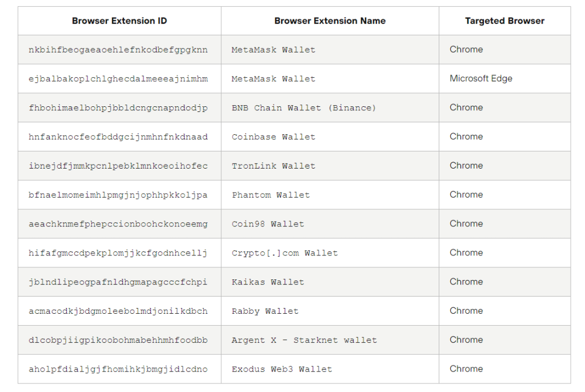585x392 pixels.
Task: Click the Browser Extension ID column header
Action: 119,21
